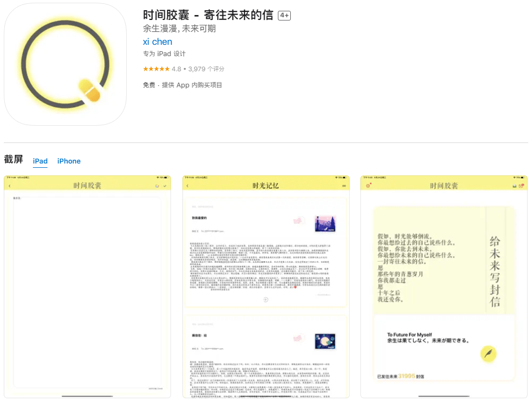Tap the picture icon in the third screenshot header
The width and height of the screenshot is (532, 402).
(514, 186)
